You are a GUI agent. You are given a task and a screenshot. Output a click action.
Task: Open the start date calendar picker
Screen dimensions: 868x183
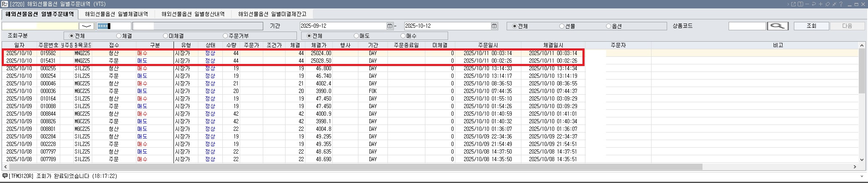tap(390, 26)
